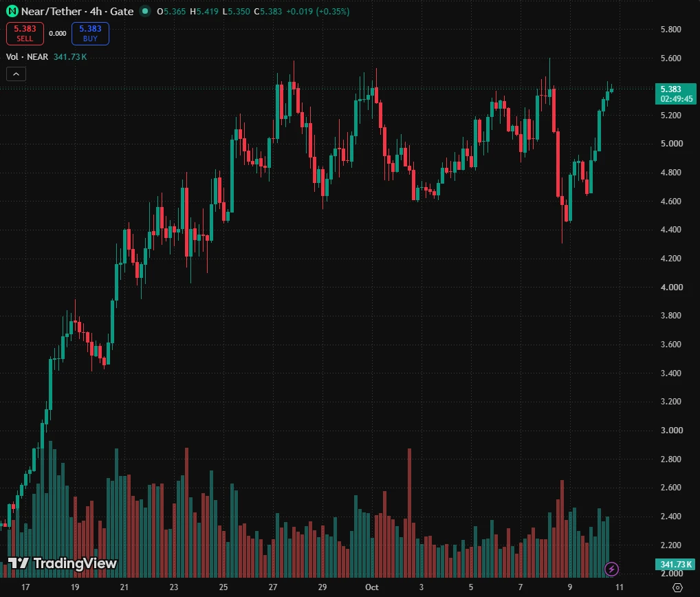The width and height of the screenshot is (700, 597).
Task: Click the 5.600 price scale label
Action: 671,58
